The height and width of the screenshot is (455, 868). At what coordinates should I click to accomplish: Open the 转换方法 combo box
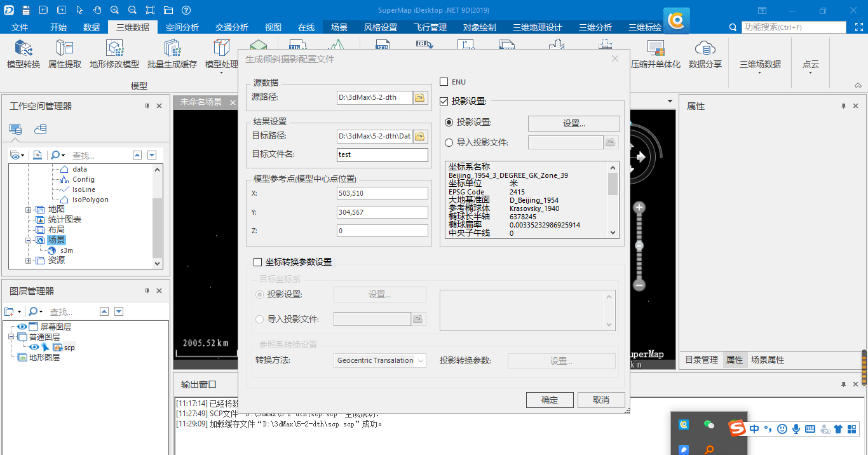pyautogui.click(x=380, y=360)
